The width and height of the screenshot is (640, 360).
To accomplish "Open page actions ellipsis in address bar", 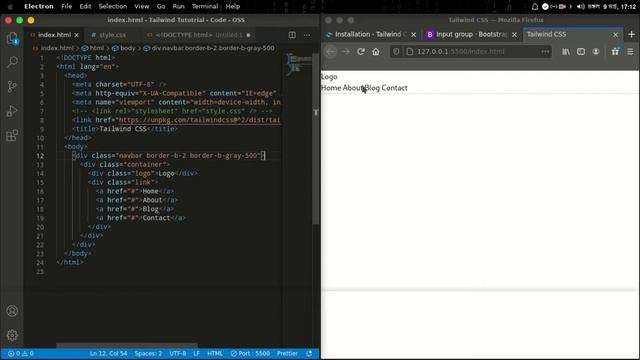I will click(x=545, y=52).
